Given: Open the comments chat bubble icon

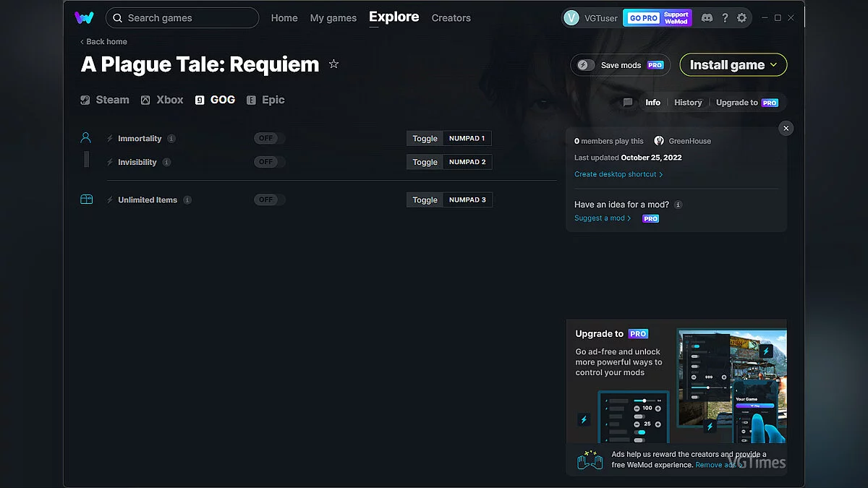Looking at the screenshot, I should [628, 103].
